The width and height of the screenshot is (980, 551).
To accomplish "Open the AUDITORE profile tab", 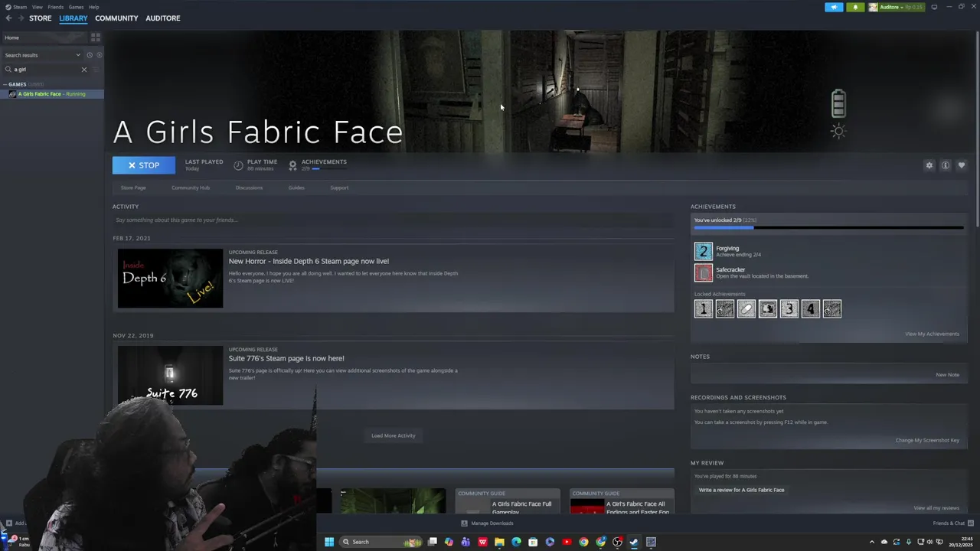I will (x=163, y=18).
